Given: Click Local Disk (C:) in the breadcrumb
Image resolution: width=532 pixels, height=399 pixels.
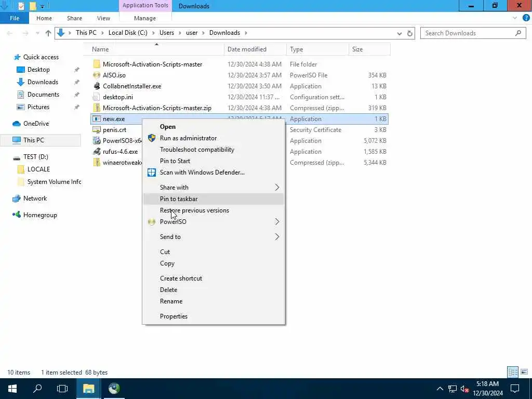Looking at the screenshot, I should coord(128,33).
